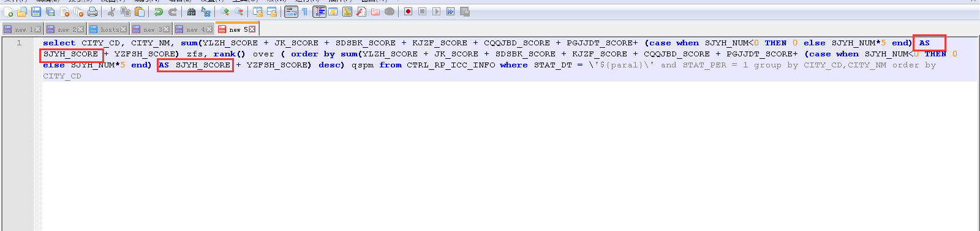Screen dimensions: 980x231
Task: Toggle the indent guide icon
Action: (x=319, y=12)
